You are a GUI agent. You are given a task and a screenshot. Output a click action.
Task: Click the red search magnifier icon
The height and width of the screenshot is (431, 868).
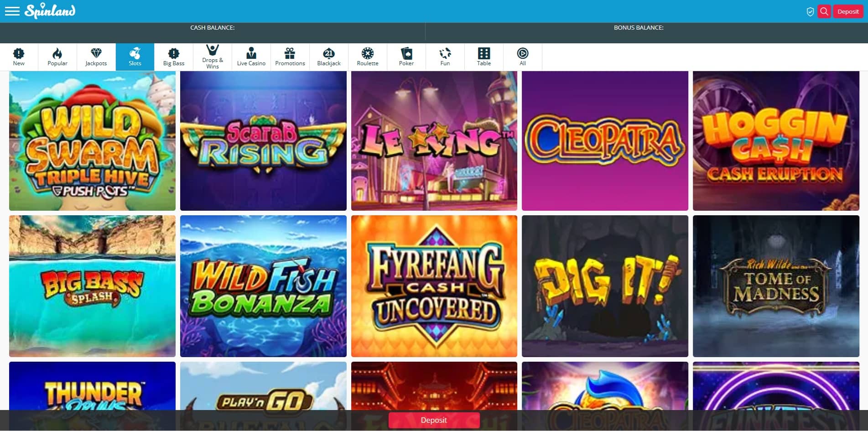pyautogui.click(x=824, y=11)
